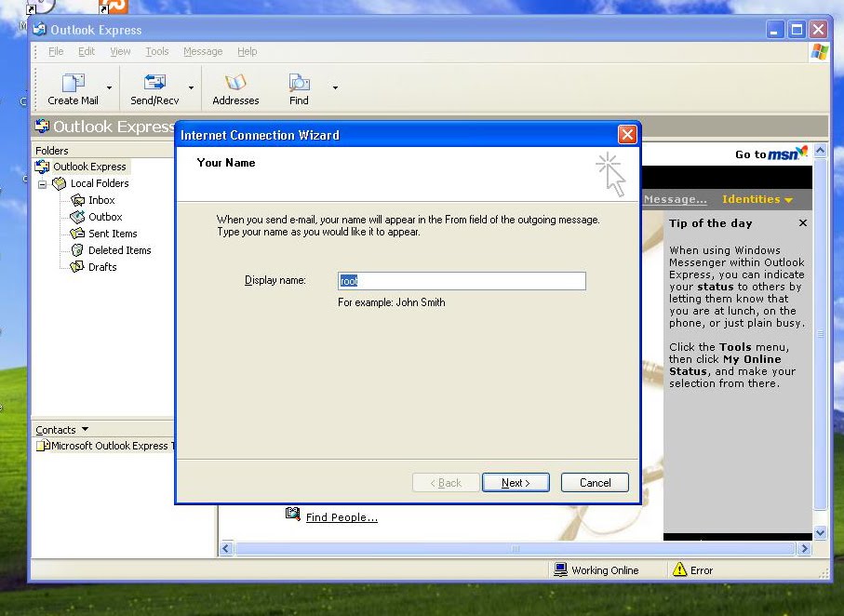Click the Next button in wizard
Image resolution: width=844 pixels, height=616 pixels.
[516, 482]
